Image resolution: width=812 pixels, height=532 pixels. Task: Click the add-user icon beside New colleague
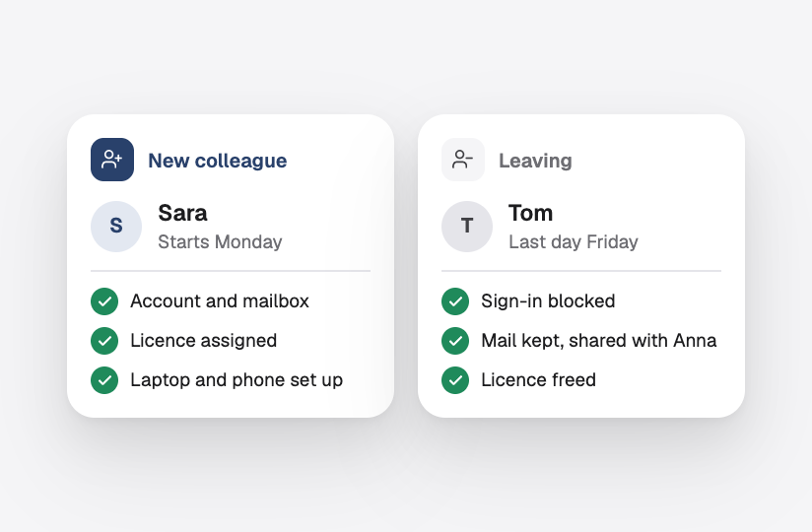[112, 160]
